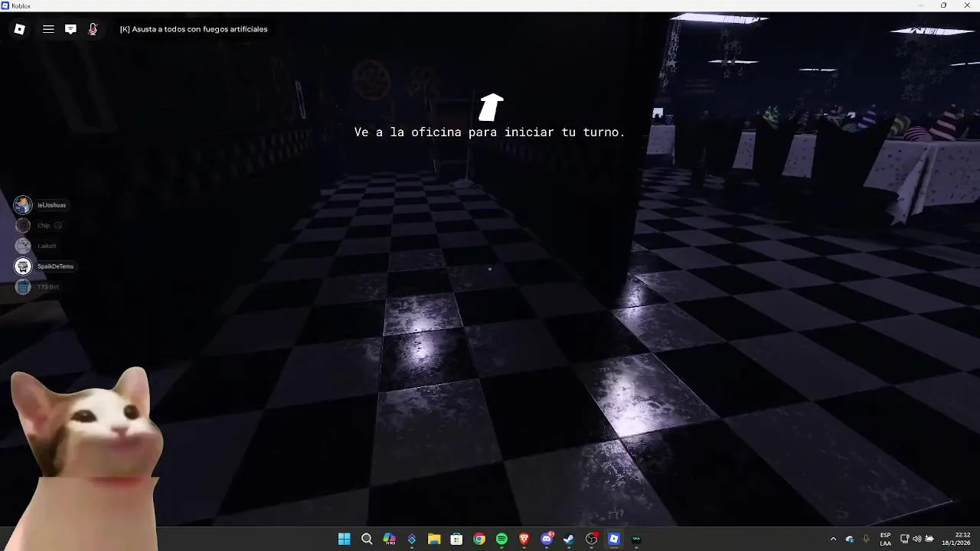
Task: Select SpaikDeTemu avatar in overlay
Action: click(23, 266)
